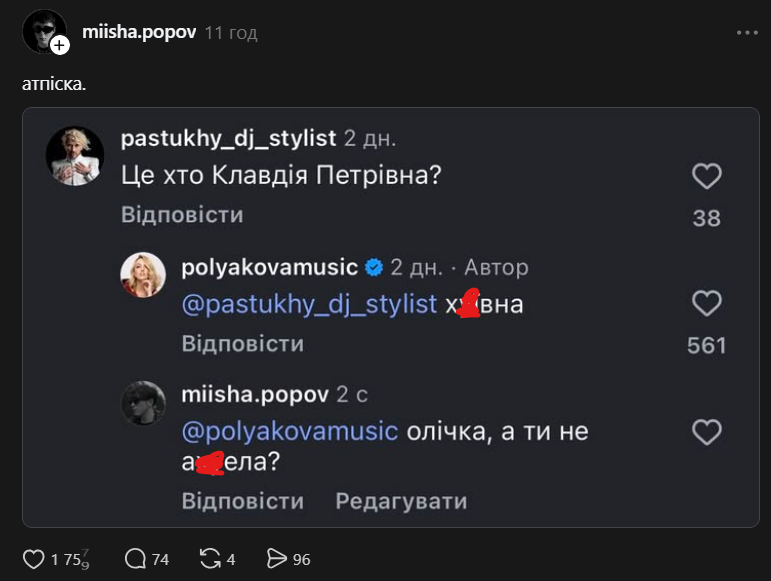Like the miisha.popov reply in screenshot
771x581 pixels.
[707, 432]
